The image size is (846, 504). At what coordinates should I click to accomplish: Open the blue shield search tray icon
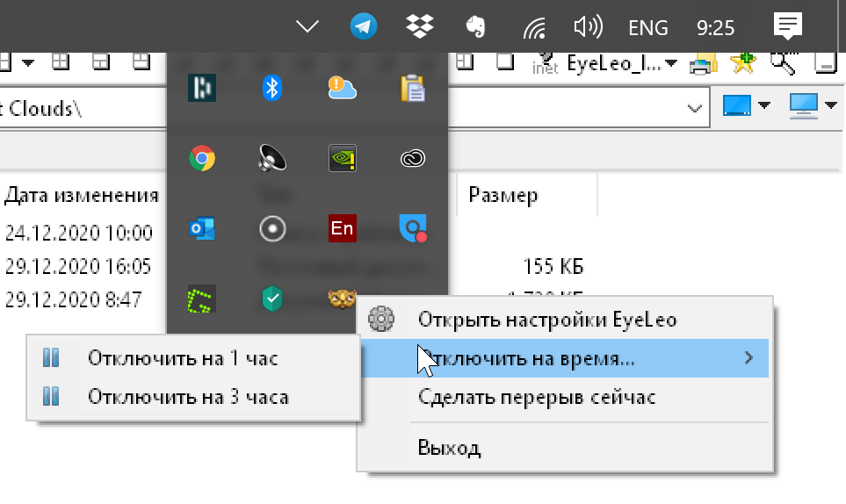pyautogui.click(x=413, y=228)
